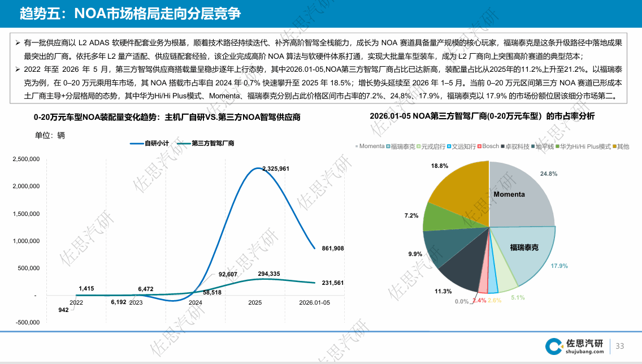Image resolution: width=642 pixels, height=364 pixels.
Task: Click the Momenta entry in the pie legend
Action: [x=370, y=146]
